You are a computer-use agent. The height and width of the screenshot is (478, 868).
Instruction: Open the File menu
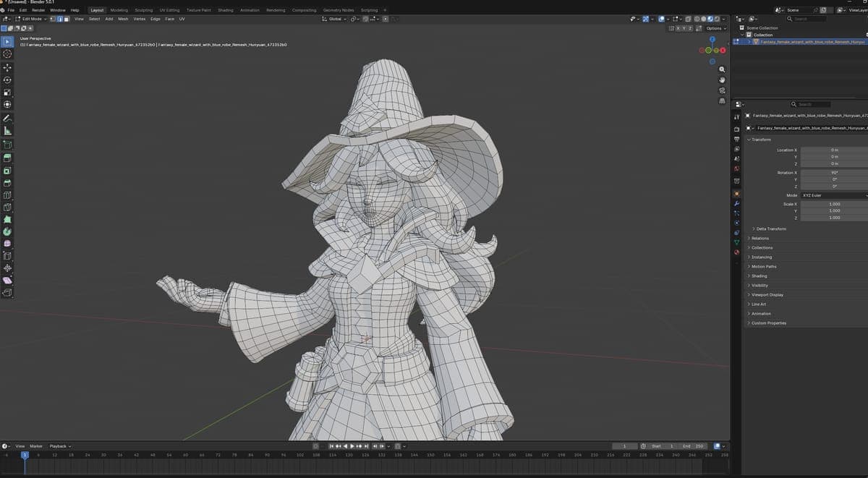(x=11, y=10)
